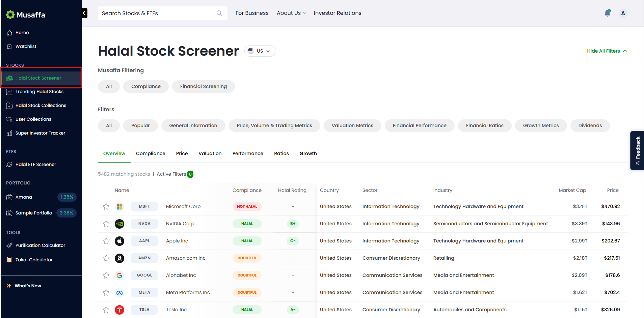This screenshot has height=318, width=644.
Task: Click the Trending Halal Stocks chart icon
Action: pyautogui.click(x=9, y=92)
